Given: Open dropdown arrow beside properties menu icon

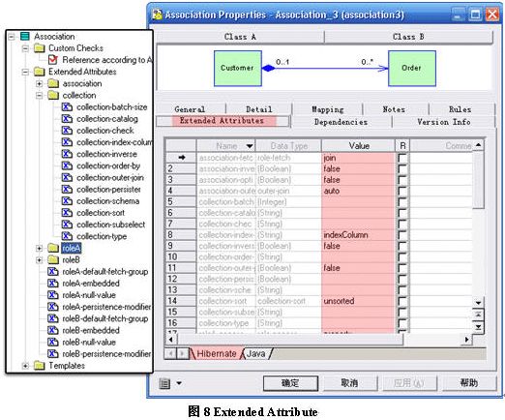Looking at the screenshot, I should tap(179, 383).
